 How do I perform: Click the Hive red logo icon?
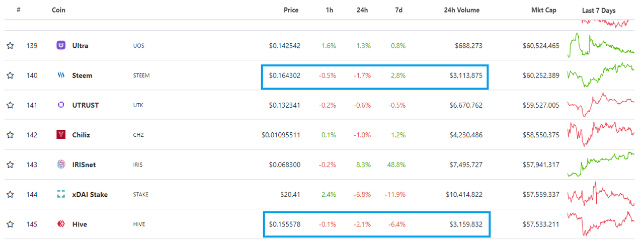pos(61,224)
